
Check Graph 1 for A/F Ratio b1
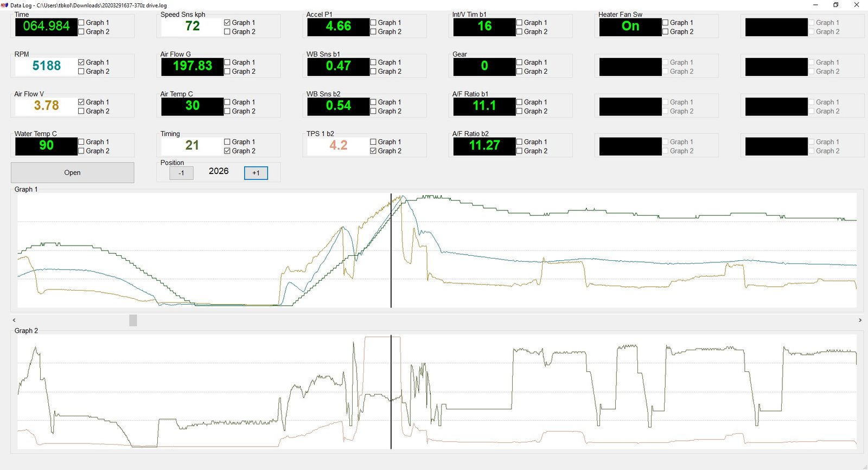[519, 102]
